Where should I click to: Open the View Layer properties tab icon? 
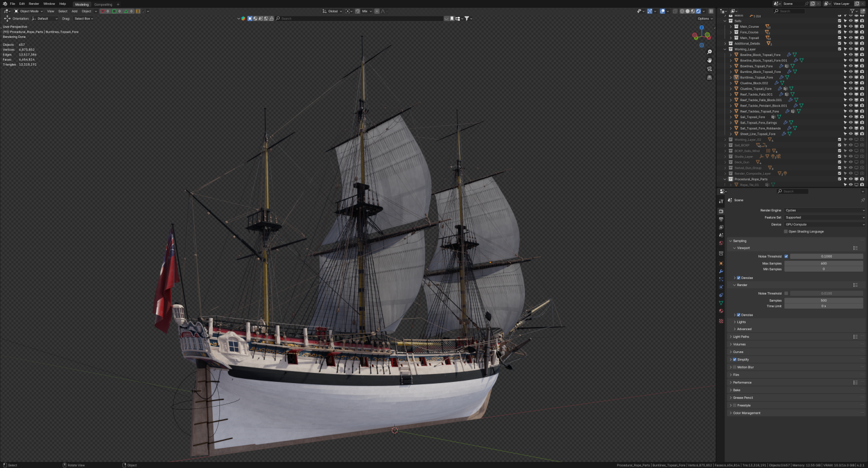(x=721, y=227)
